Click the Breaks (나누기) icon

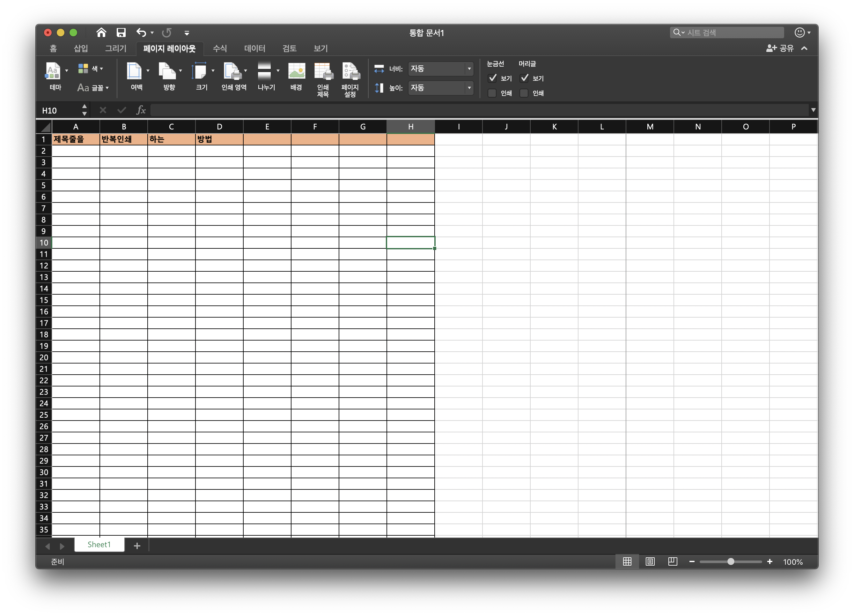264,71
